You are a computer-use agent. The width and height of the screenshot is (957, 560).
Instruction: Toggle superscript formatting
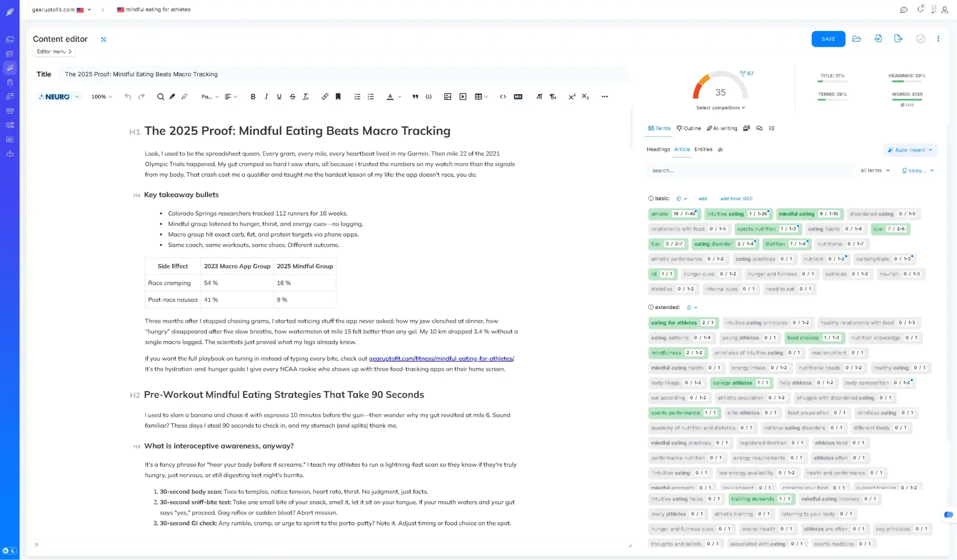(572, 97)
